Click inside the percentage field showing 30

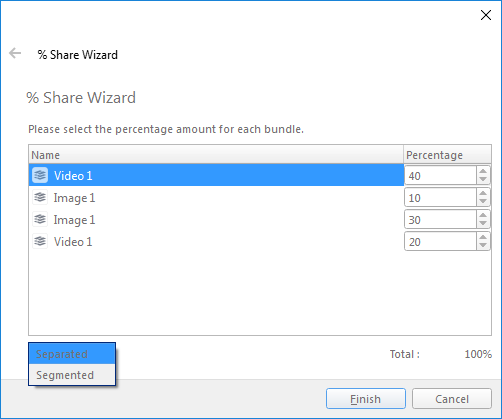[440, 219]
